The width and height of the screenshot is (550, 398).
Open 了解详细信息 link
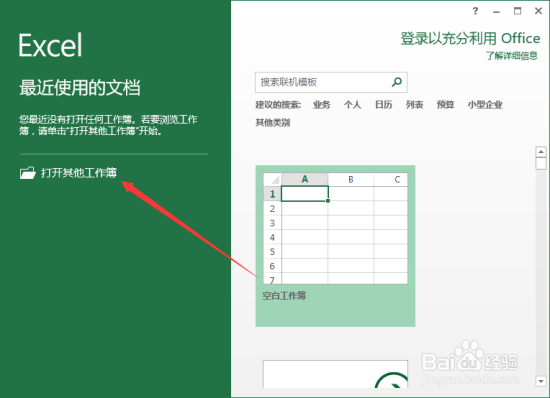click(512, 55)
